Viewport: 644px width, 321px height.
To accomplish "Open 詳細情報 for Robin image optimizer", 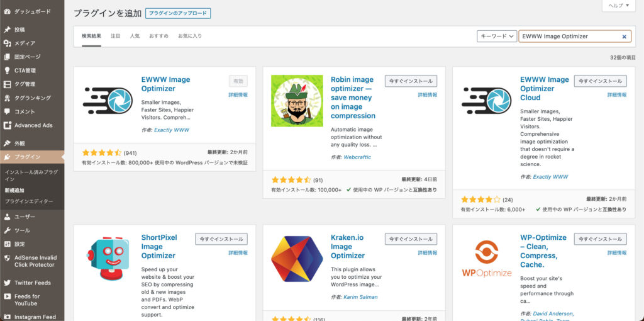I will click(x=428, y=95).
